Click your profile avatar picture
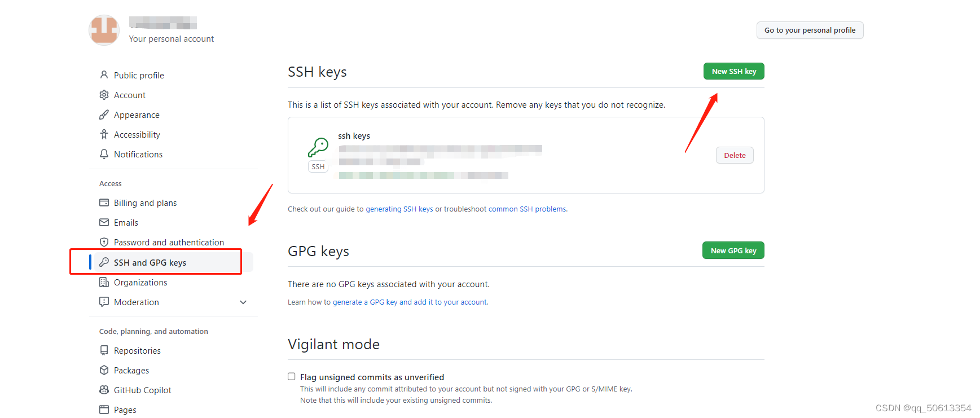This screenshot has height=418, width=980. tap(104, 30)
